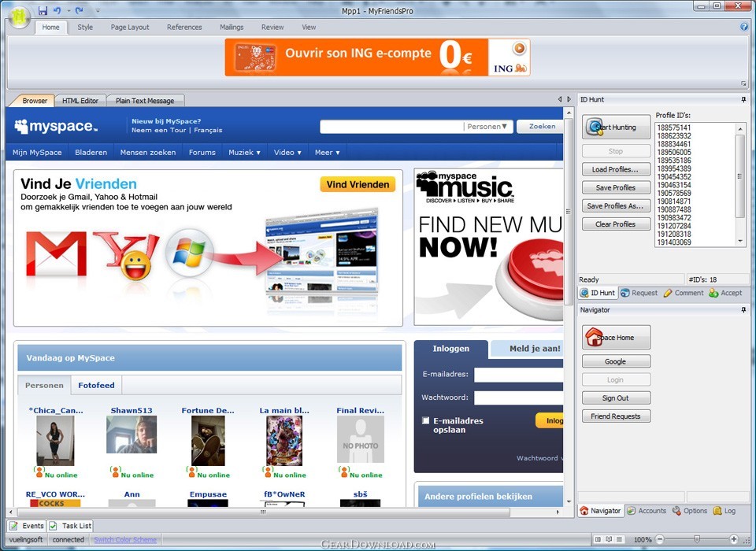Click the browser vertical scrollbar
The width and height of the screenshot is (756, 551).
(x=569, y=211)
